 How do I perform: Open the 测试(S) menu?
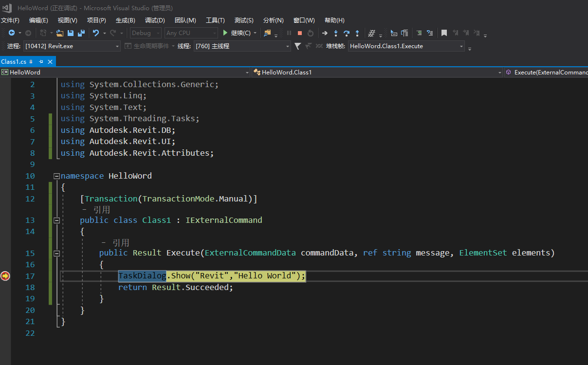(244, 20)
